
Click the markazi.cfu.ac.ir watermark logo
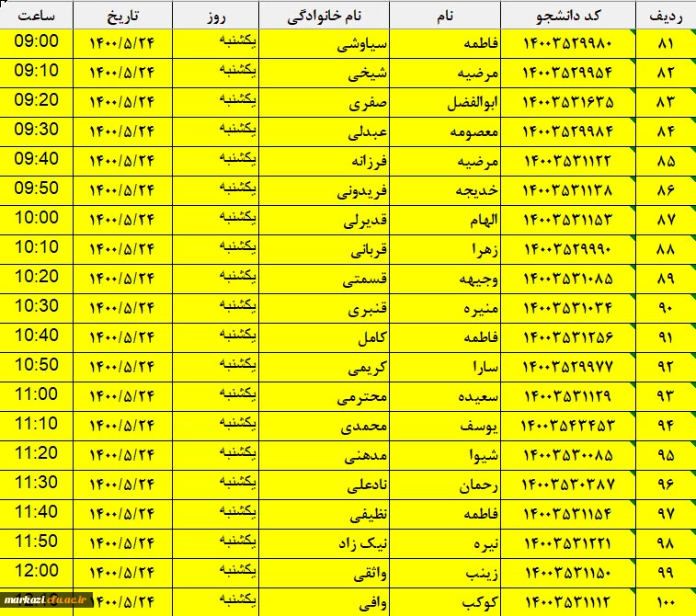pos(47,599)
